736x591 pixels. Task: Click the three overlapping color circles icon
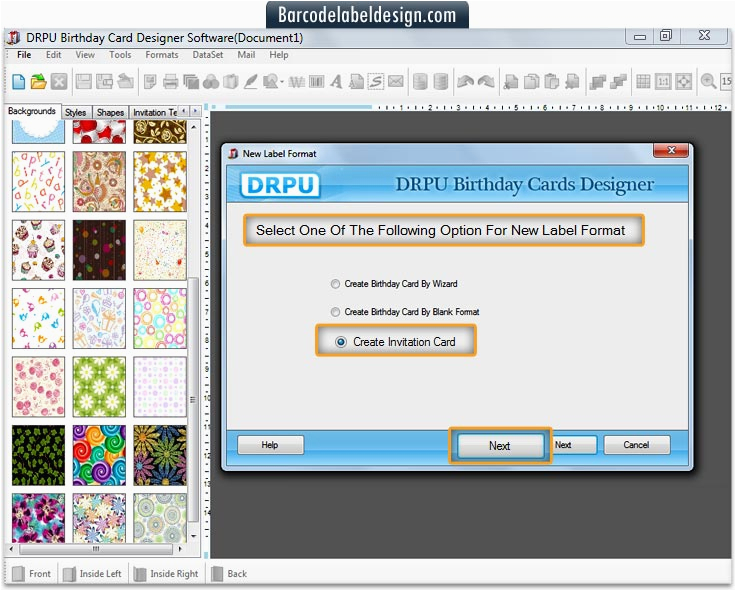211,82
